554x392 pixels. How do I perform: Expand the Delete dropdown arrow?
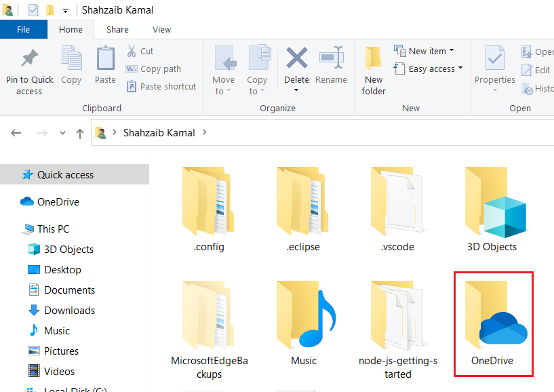(296, 90)
